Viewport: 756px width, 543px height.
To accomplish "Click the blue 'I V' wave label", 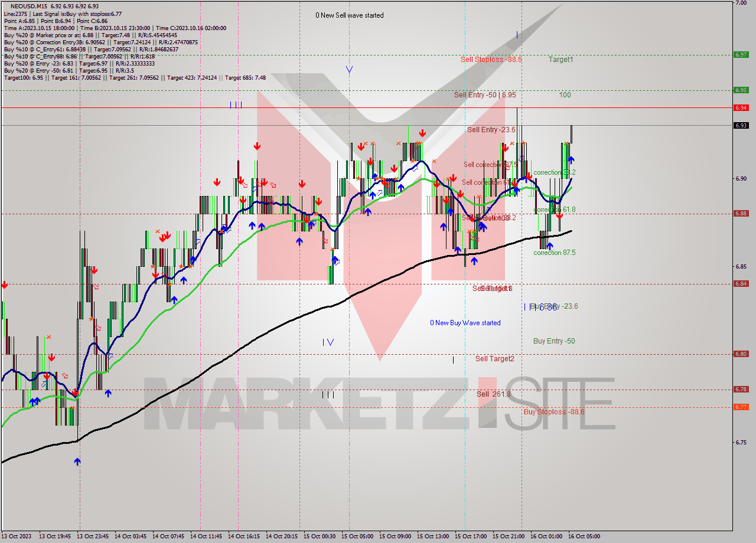I will [328, 342].
